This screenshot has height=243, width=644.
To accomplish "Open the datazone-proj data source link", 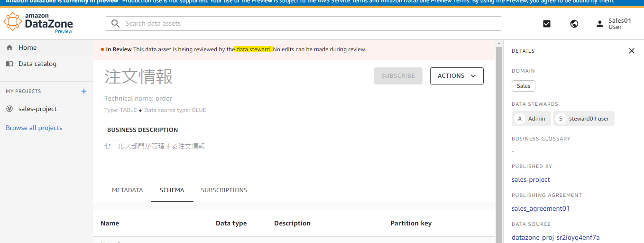I will pos(557,237).
